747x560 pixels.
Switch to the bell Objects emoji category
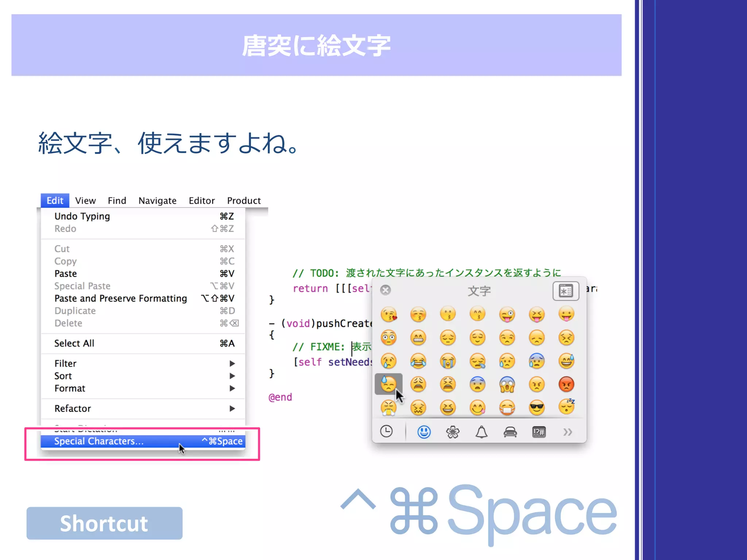pyautogui.click(x=481, y=432)
